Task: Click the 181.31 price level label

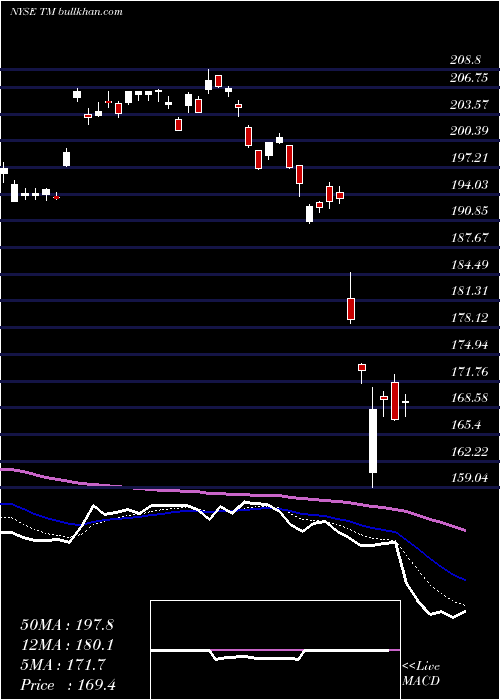Action: pyautogui.click(x=469, y=291)
